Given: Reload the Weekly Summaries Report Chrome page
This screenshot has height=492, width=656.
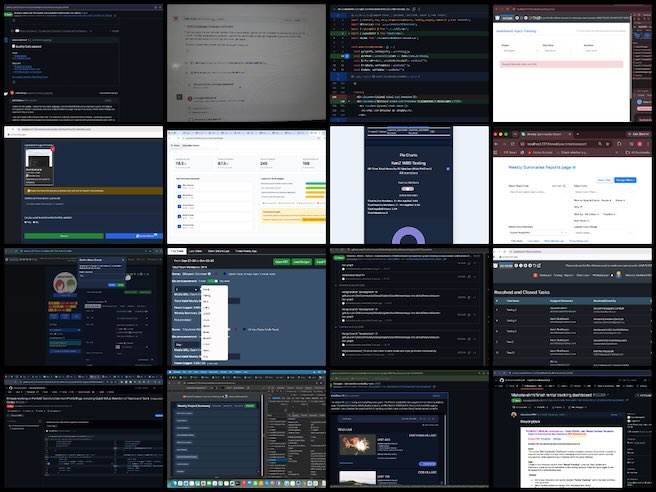Looking at the screenshot, I should [512, 144].
